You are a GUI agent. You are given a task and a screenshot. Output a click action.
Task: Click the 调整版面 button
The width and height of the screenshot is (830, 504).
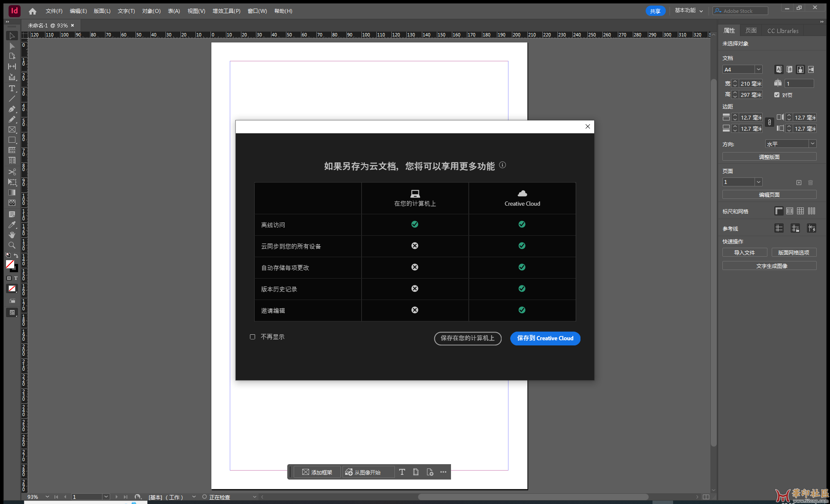770,157
